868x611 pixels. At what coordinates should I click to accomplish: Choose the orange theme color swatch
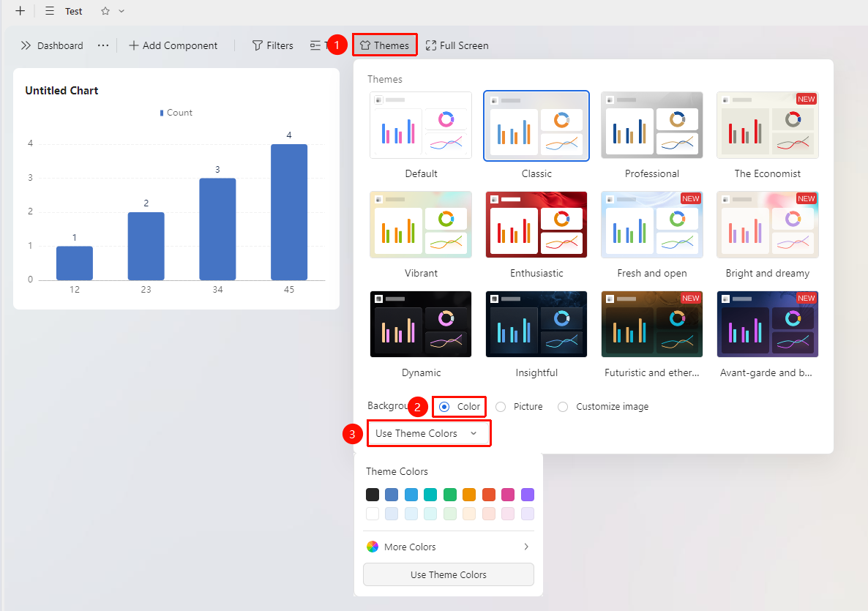click(469, 494)
